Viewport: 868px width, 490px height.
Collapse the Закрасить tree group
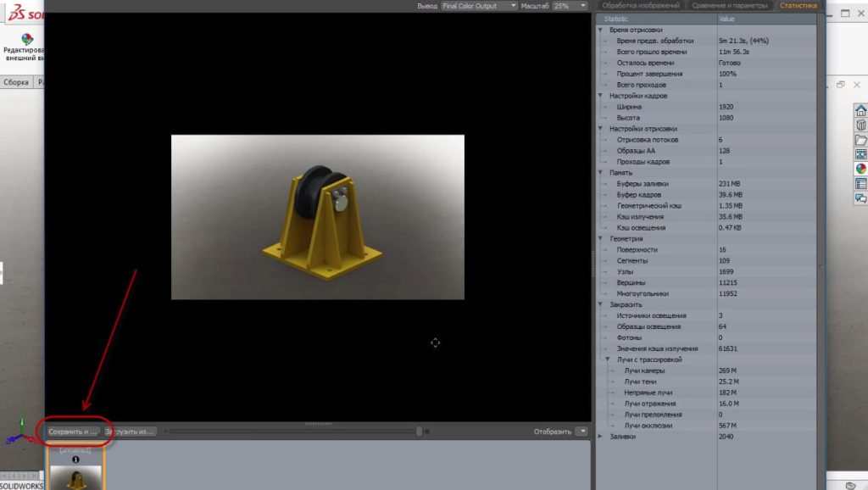coord(600,304)
